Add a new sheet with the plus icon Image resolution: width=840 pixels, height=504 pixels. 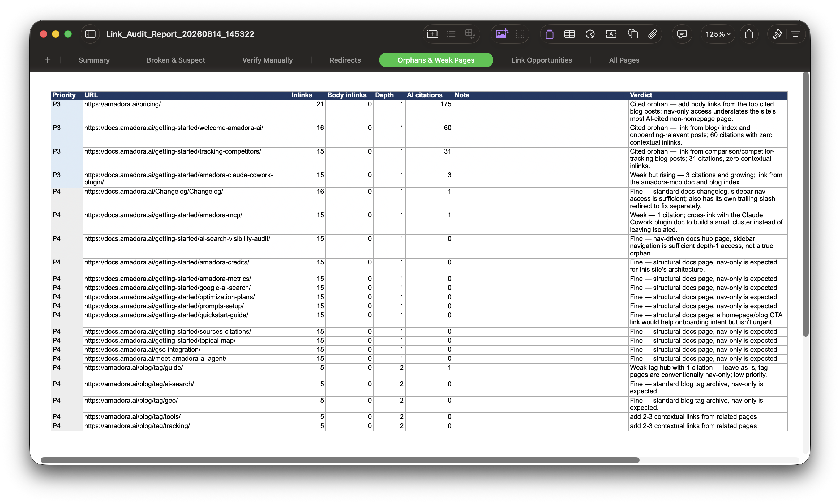[x=48, y=60]
